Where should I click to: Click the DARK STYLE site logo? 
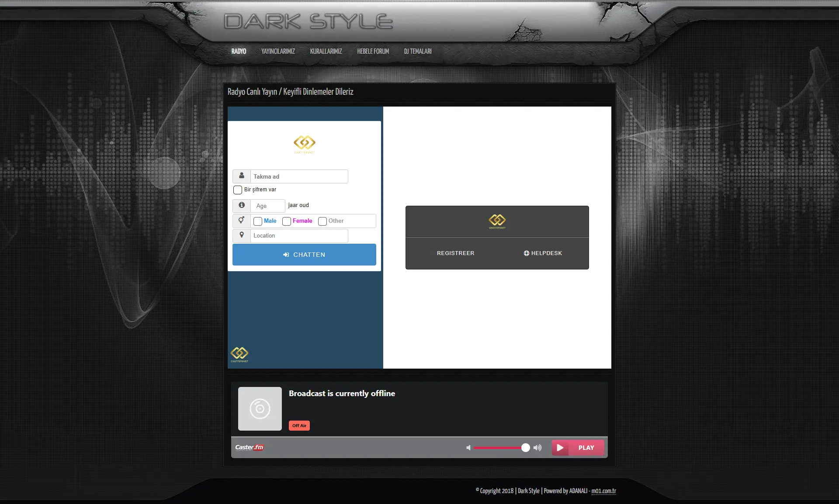point(309,21)
